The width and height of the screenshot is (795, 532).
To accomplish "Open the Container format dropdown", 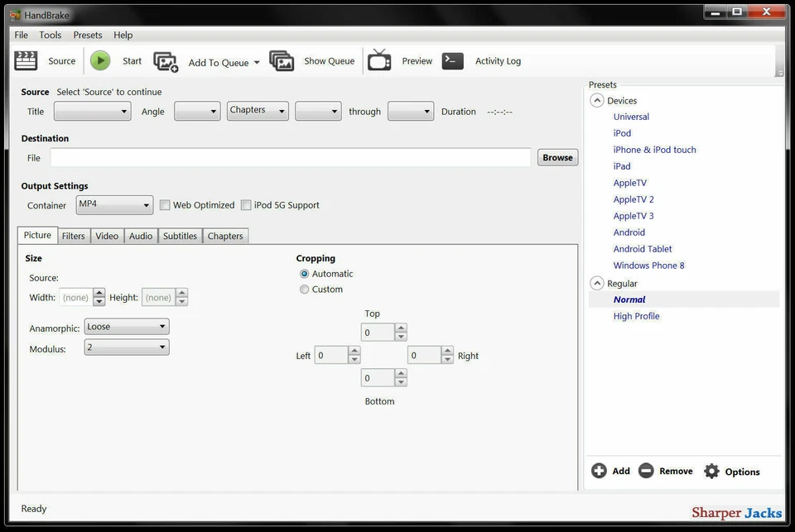I will click(x=147, y=204).
